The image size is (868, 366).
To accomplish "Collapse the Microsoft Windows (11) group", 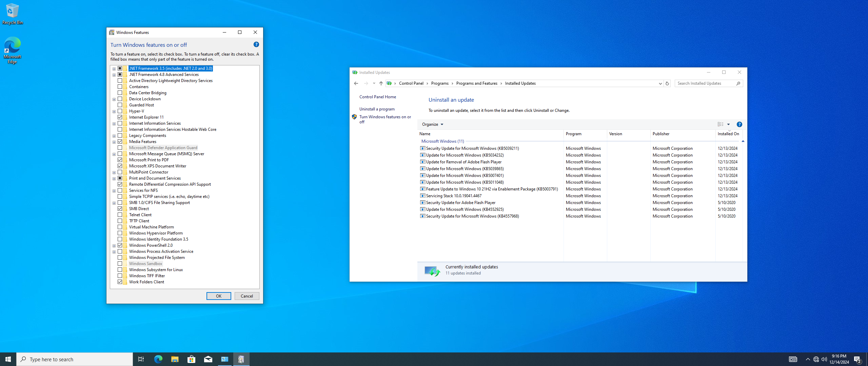I will pos(743,141).
